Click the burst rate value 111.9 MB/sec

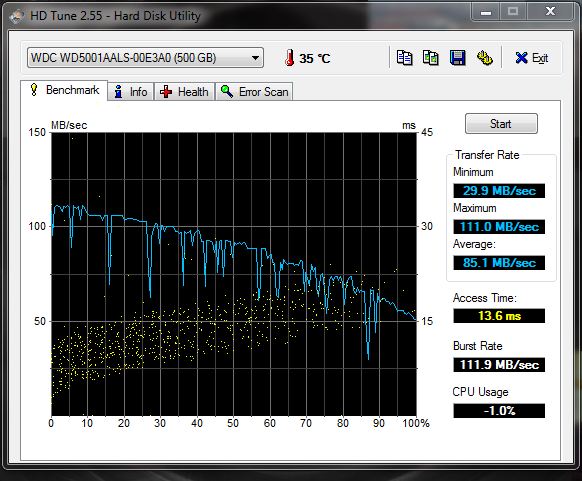499,365
